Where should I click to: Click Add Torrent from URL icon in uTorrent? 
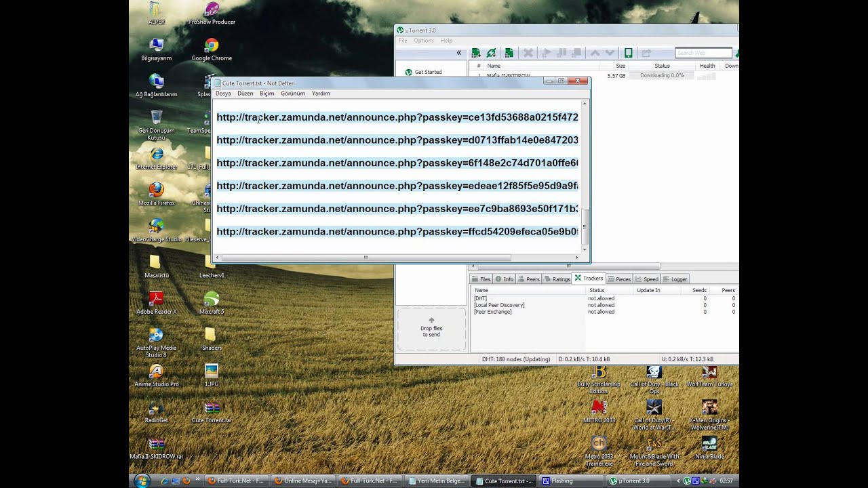click(491, 53)
